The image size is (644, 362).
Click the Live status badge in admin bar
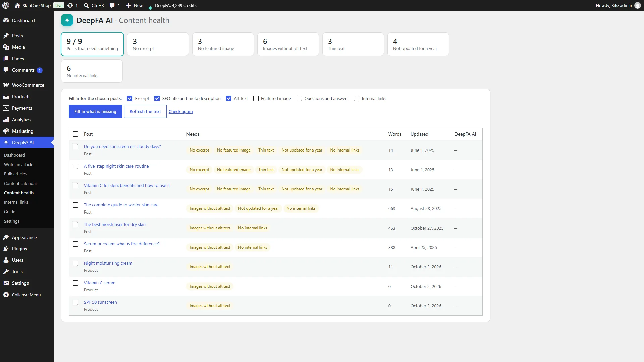click(x=59, y=5)
